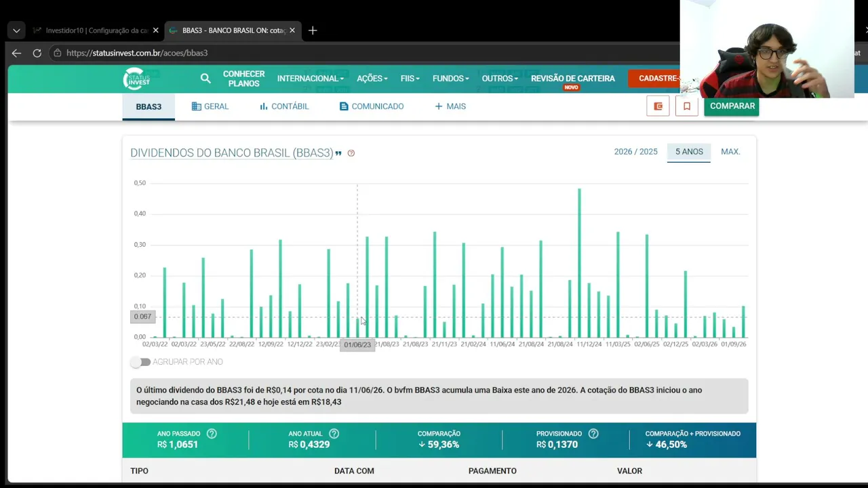Image resolution: width=868 pixels, height=488 pixels.
Task: Click the R$ 1,0651 last-year value
Action: coord(178,445)
